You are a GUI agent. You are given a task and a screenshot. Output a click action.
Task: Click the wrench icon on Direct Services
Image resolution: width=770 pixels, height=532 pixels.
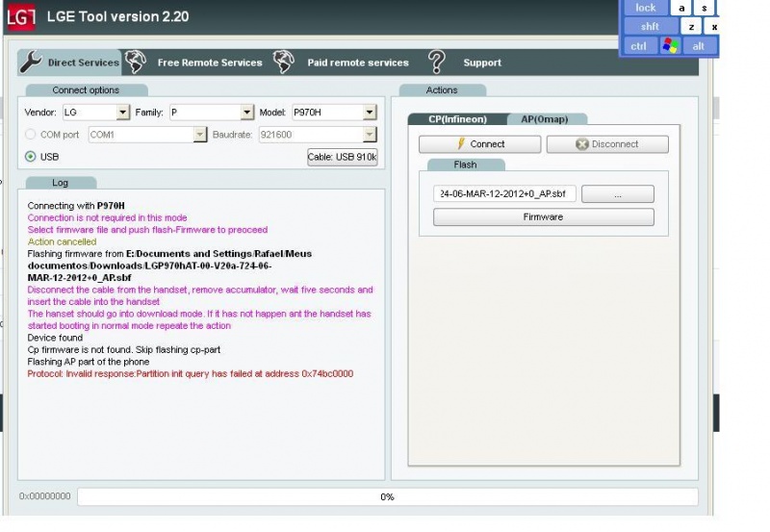click(x=31, y=63)
